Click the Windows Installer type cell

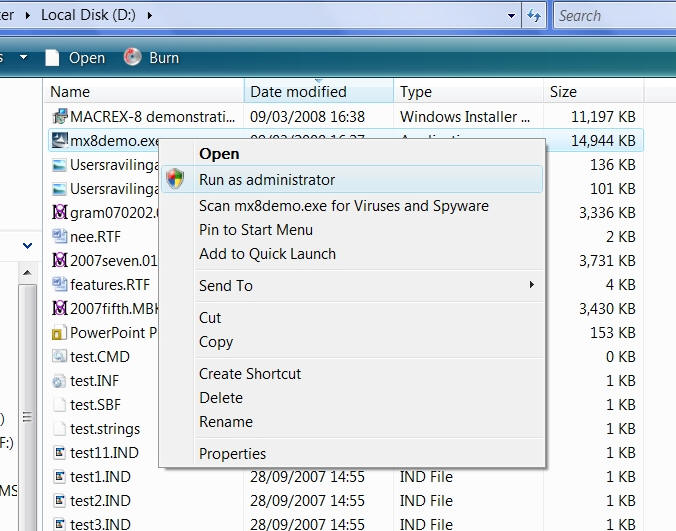tap(465, 116)
